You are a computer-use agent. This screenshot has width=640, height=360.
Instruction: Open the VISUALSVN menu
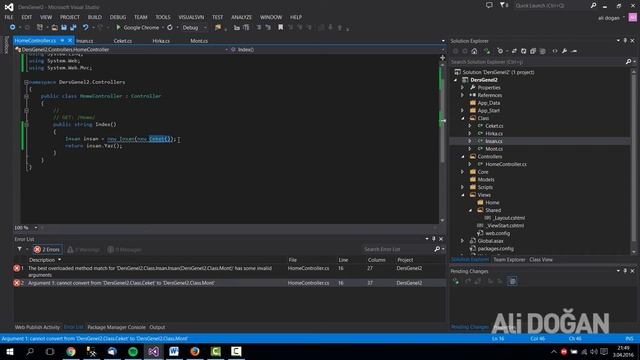191,17
